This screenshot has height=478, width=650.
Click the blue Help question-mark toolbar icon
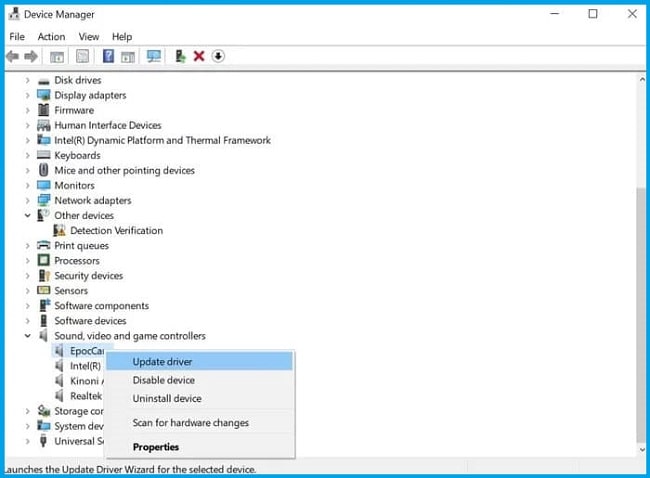point(108,56)
